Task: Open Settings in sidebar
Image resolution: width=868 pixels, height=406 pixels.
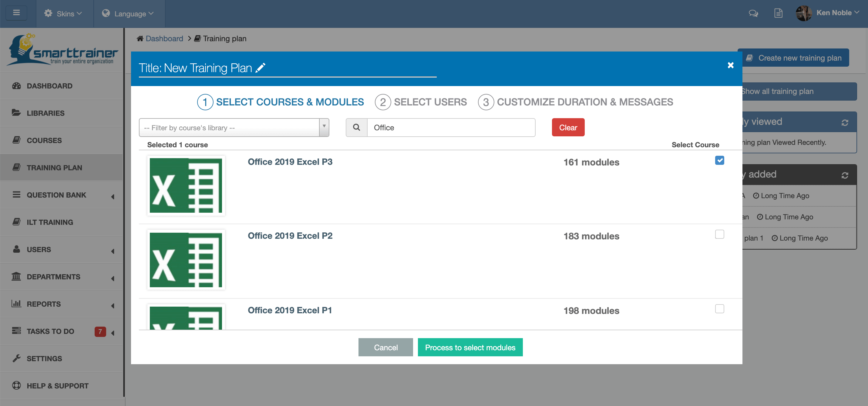Action: (61, 358)
